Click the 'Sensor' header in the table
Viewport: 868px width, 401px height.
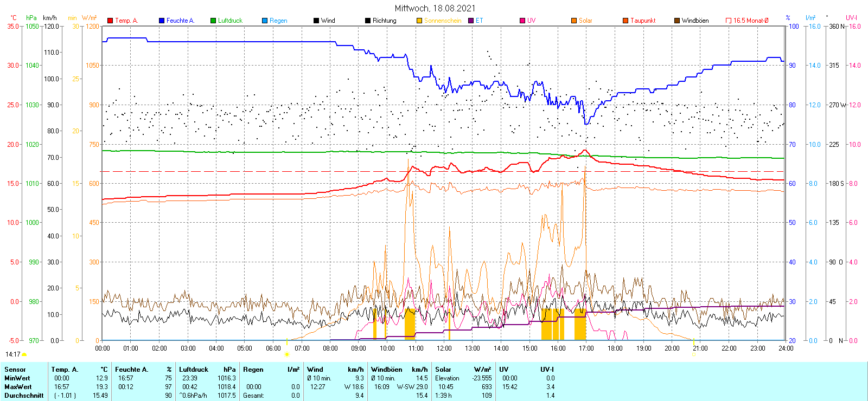[15, 370]
